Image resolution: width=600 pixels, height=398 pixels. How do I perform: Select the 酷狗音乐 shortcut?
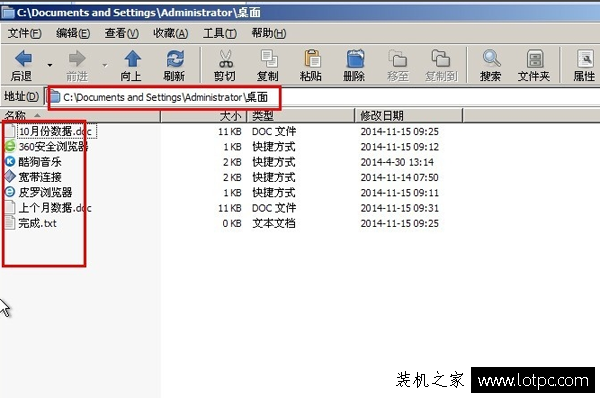click(40, 162)
